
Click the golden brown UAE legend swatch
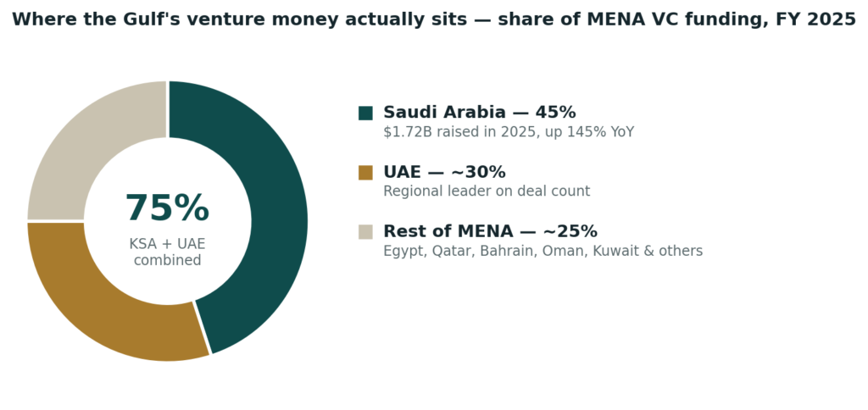[x=365, y=173]
